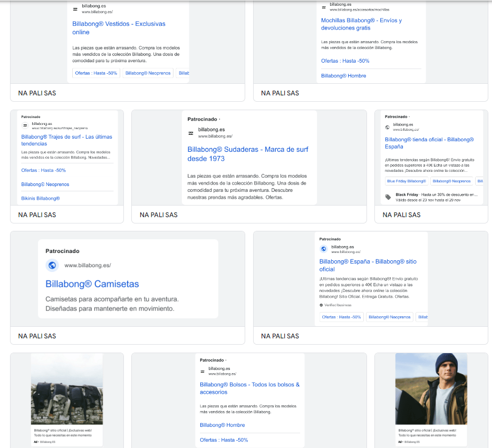
Task: Click Billabong logo icon in Bolsos ad
Action: pos(202,371)
